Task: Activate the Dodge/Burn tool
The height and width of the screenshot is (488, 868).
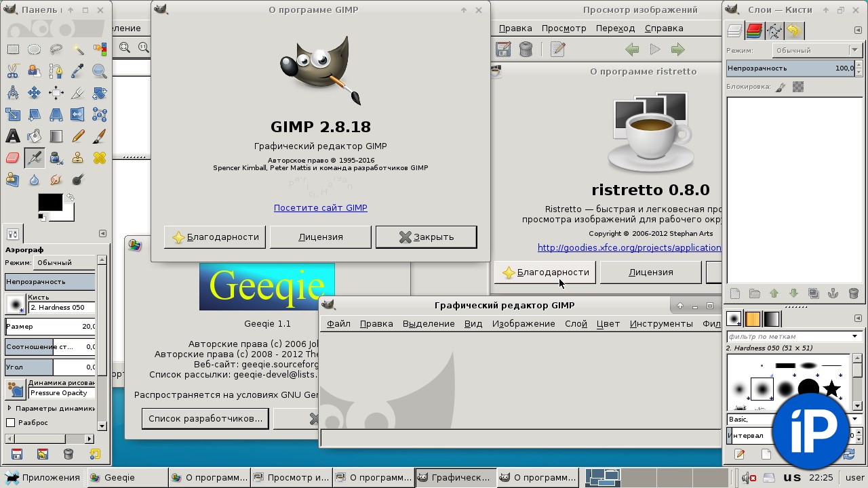Action: 77,180
